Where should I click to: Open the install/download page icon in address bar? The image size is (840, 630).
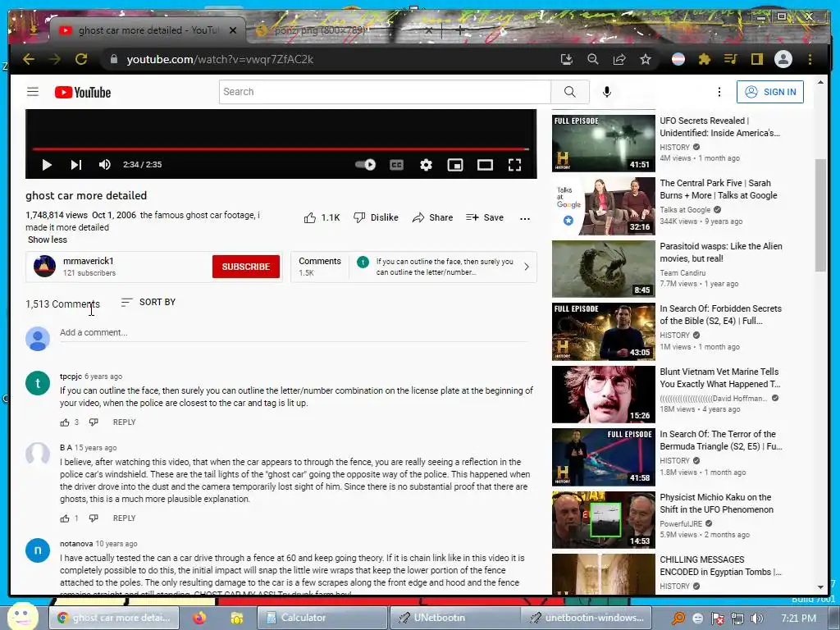(566, 59)
